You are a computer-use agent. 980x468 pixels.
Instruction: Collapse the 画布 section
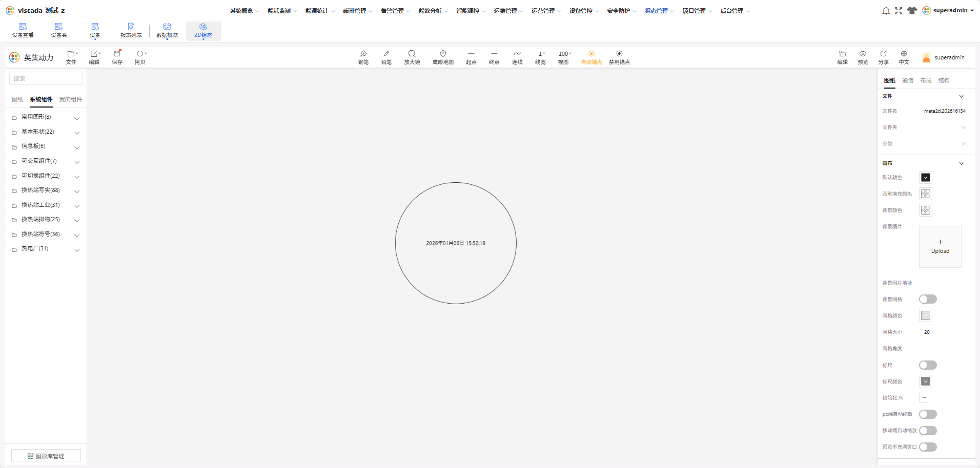coord(961,163)
